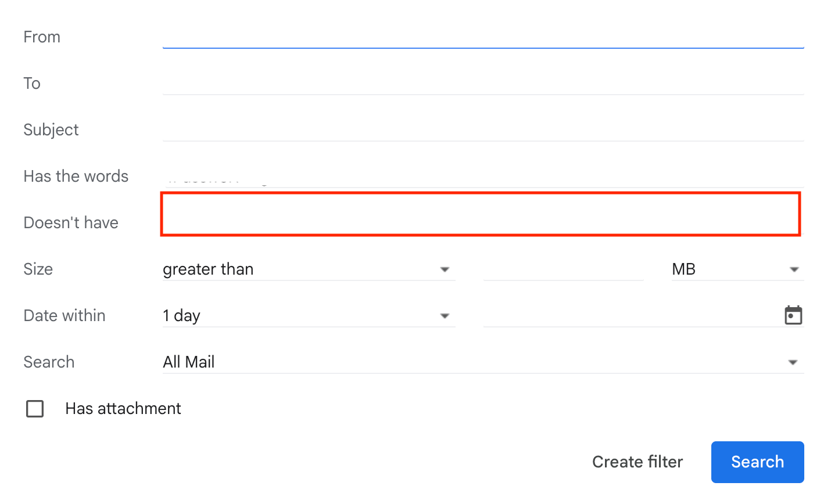Click the arrow at the end of '1 day'
Screen dimensions: 831x504
click(x=445, y=316)
